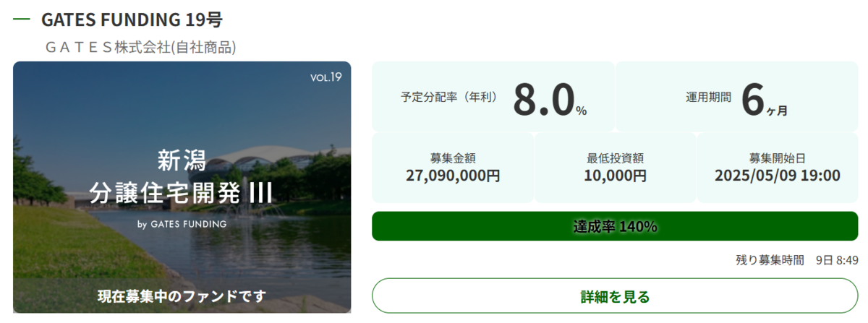Click the green dash beside the title
Screen dimensions: 868x323
21,20
